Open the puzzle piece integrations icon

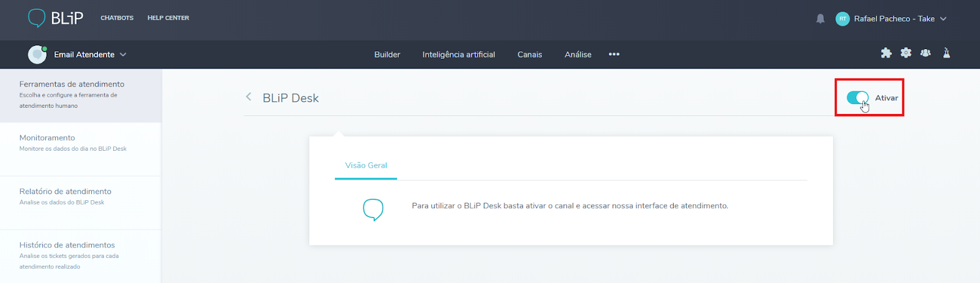pos(886,53)
